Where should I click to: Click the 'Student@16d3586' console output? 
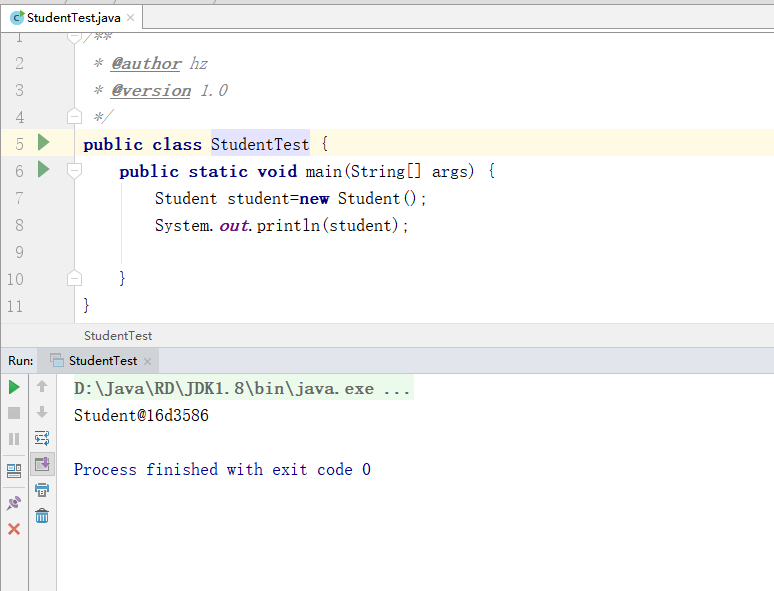(141, 415)
